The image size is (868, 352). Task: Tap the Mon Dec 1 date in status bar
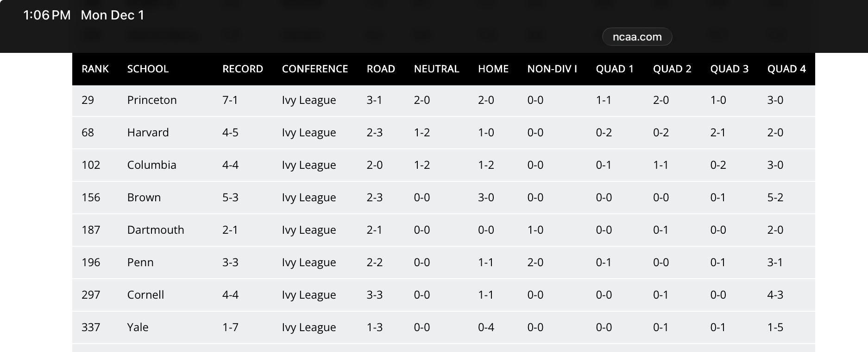113,15
